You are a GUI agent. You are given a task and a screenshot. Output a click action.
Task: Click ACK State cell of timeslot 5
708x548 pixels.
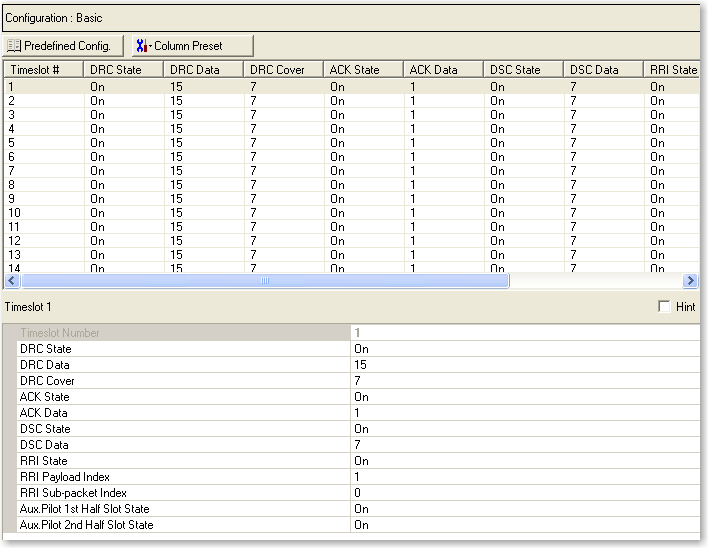[x=364, y=143]
